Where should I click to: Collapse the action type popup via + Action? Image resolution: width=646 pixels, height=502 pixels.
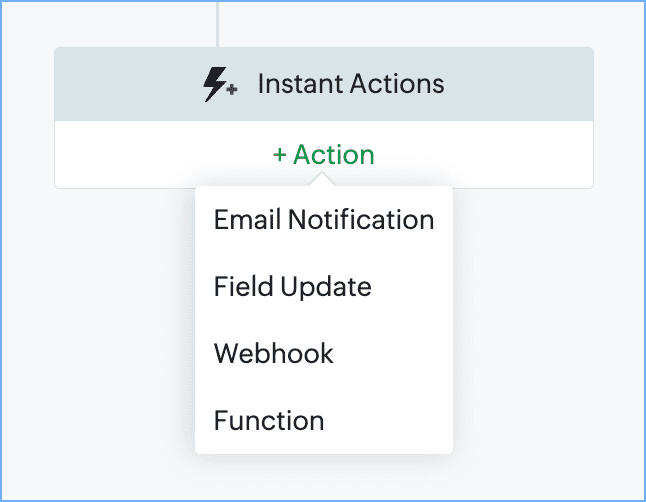[x=324, y=155]
